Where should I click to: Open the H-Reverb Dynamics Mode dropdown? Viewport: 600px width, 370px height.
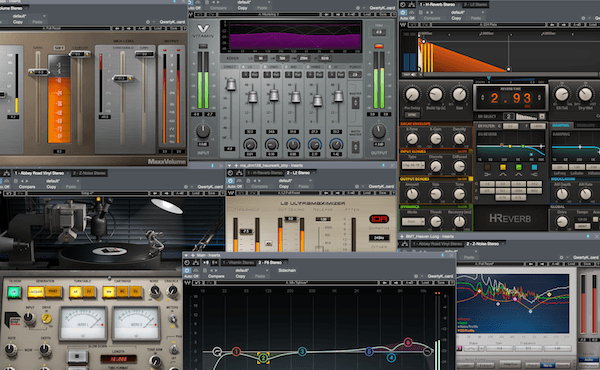[x=413, y=222]
